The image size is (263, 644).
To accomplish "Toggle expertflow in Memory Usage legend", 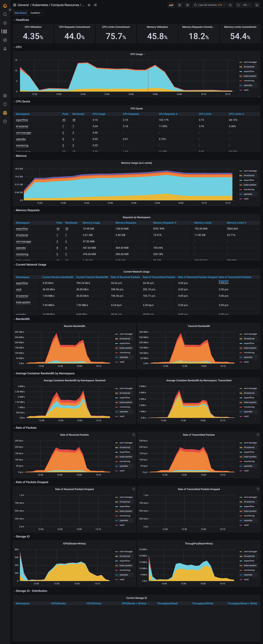I will tap(249, 180).
